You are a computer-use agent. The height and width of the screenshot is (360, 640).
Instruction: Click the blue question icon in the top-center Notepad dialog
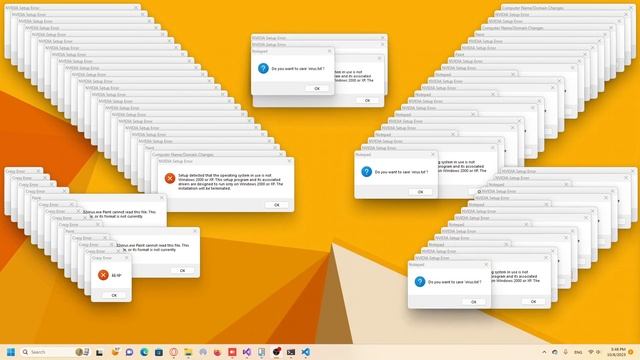(263, 68)
